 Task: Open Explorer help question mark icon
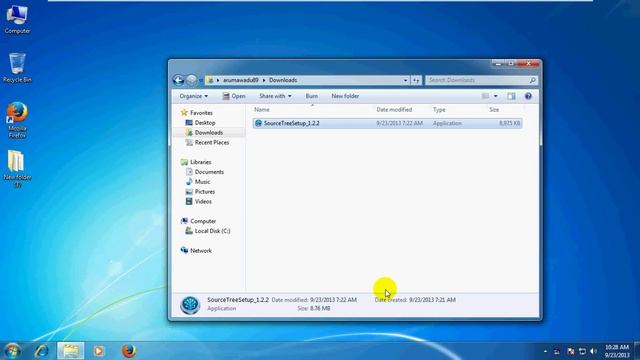pyautogui.click(x=528, y=96)
